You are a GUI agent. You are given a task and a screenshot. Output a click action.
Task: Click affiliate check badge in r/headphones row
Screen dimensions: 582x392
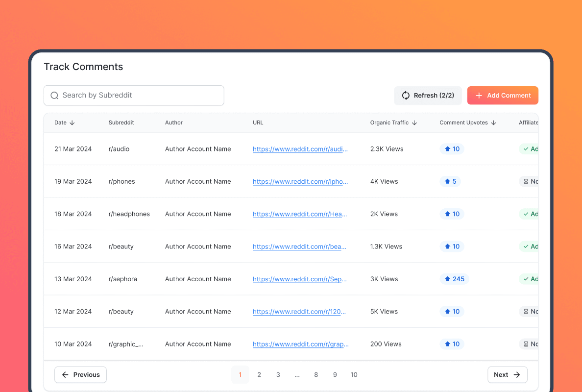click(529, 214)
